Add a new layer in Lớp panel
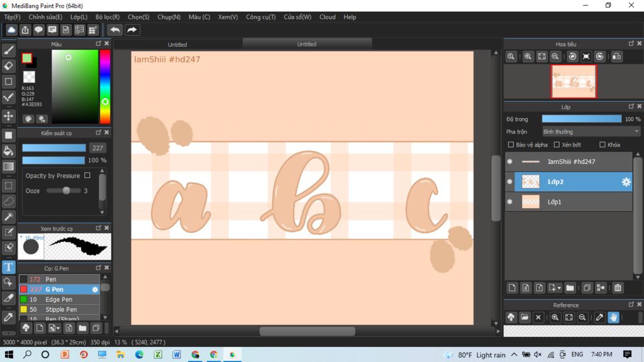Screen dimensions: 644x362 [512, 288]
